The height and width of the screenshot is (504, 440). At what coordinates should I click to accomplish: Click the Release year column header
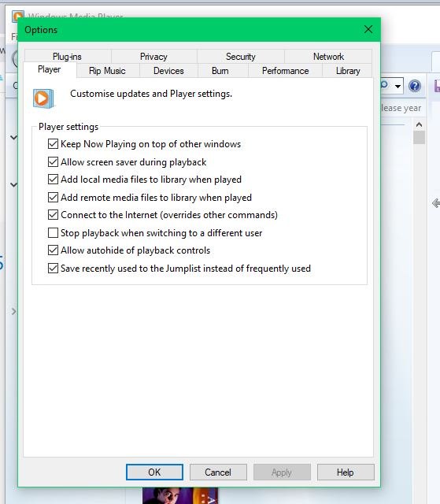click(x=401, y=108)
